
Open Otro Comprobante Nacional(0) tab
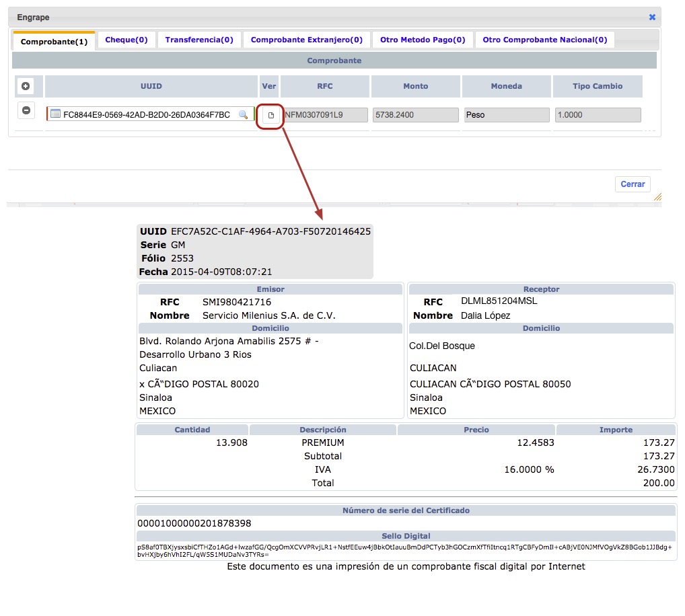click(x=545, y=40)
